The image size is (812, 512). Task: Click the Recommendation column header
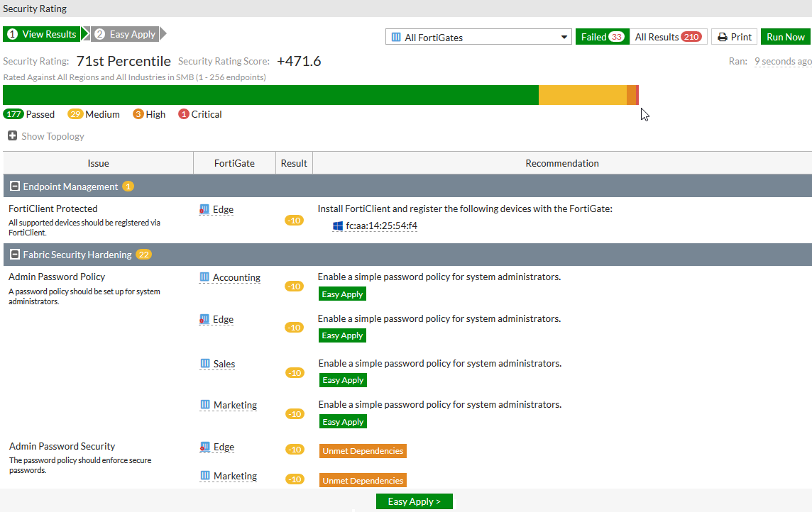point(562,163)
